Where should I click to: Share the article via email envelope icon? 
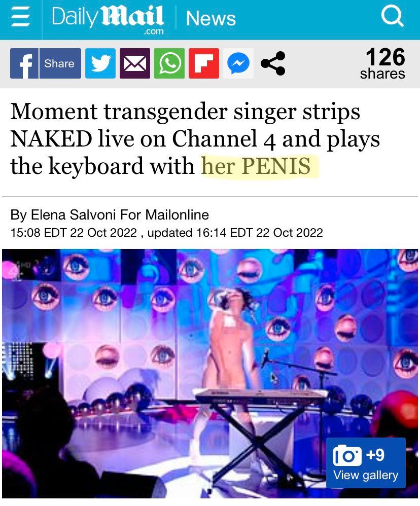click(x=135, y=63)
